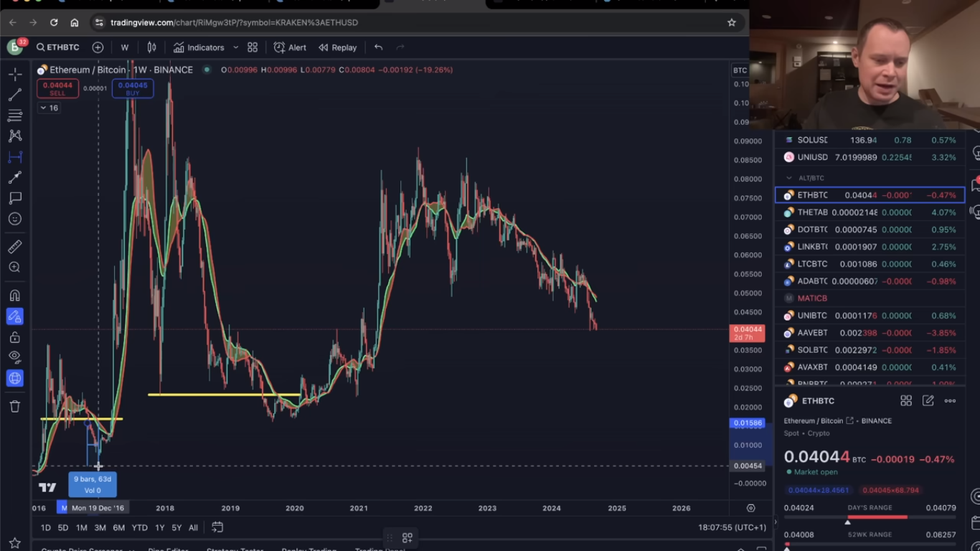Open the Indicators dialog
This screenshot has height=551, width=980.
point(199,47)
